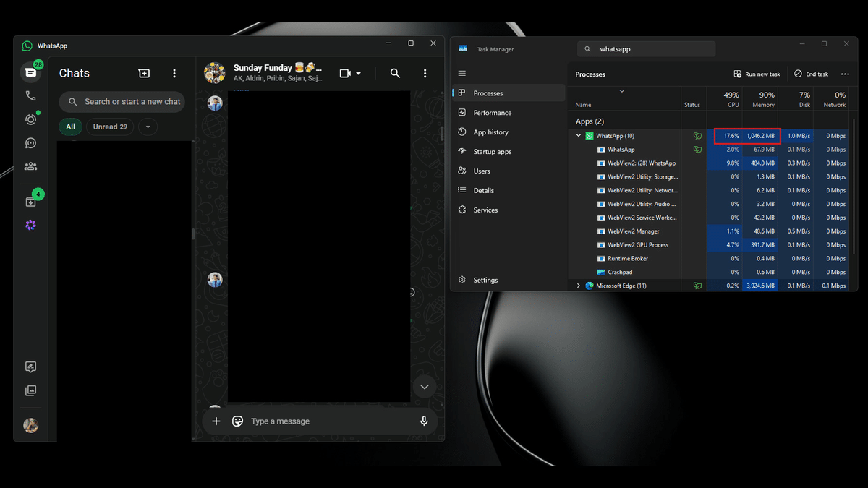The image size is (868, 488).
Task: Open the Chats tab with 28 badge
Action: 30,72
